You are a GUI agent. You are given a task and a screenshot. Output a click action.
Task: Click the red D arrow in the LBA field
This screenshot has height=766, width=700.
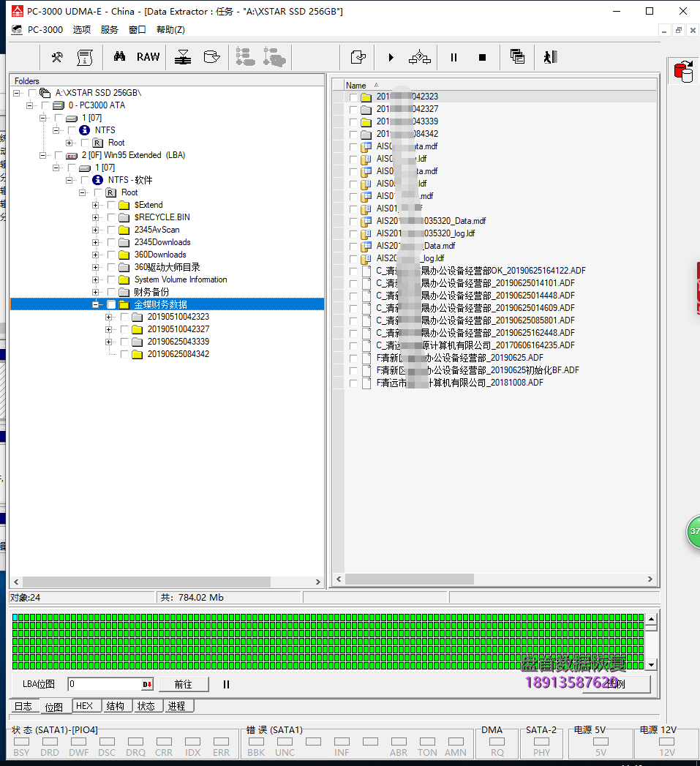coord(147,684)
